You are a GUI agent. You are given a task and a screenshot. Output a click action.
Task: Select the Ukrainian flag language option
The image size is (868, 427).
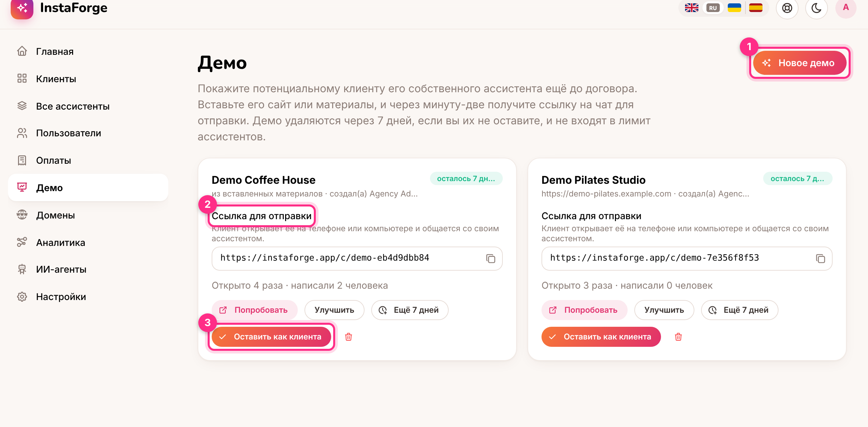pyautogui.click(x=734, y=8)
